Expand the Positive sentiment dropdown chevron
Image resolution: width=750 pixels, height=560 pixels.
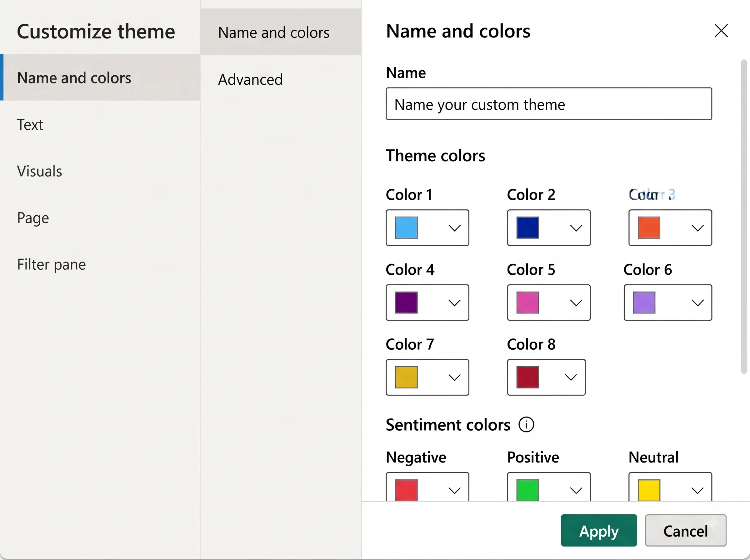(x=576, y=490)
